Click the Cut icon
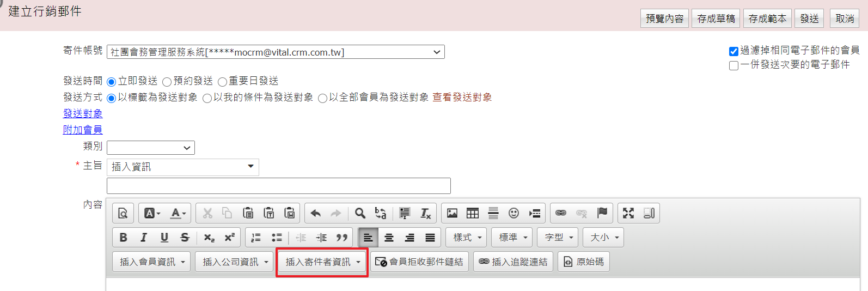The width and height of the screenshot is (868, 291). point(207,213)
